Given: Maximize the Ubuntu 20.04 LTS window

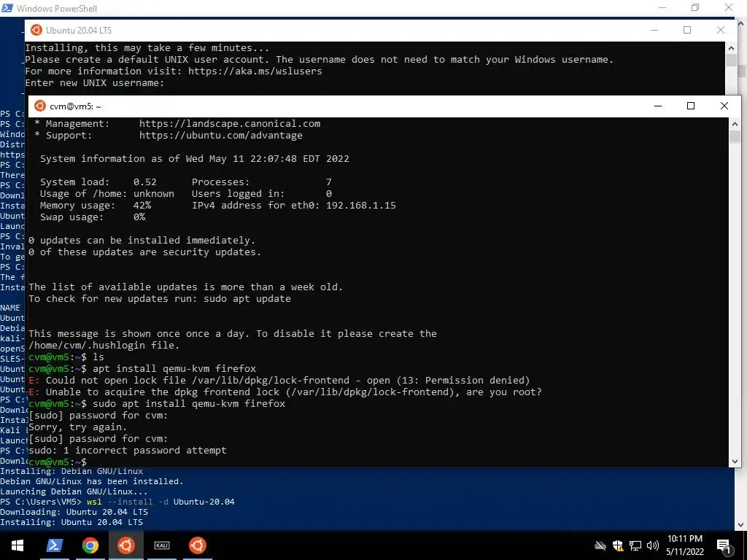Looking at the screenshot, I should click(687, 30).
